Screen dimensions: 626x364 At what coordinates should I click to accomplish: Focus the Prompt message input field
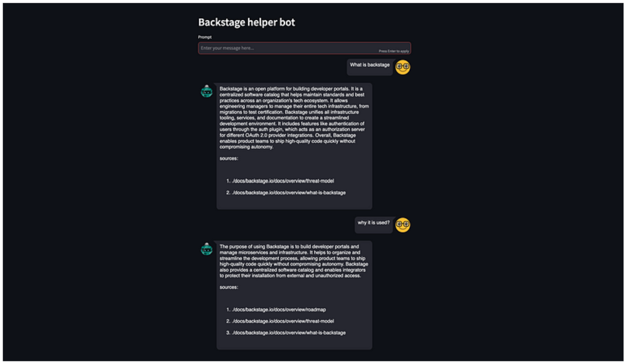288,48
